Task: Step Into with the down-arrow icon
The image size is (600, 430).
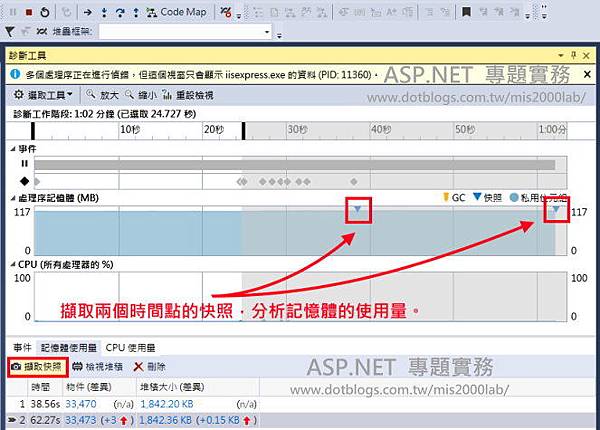Action: tap(104, 13)
